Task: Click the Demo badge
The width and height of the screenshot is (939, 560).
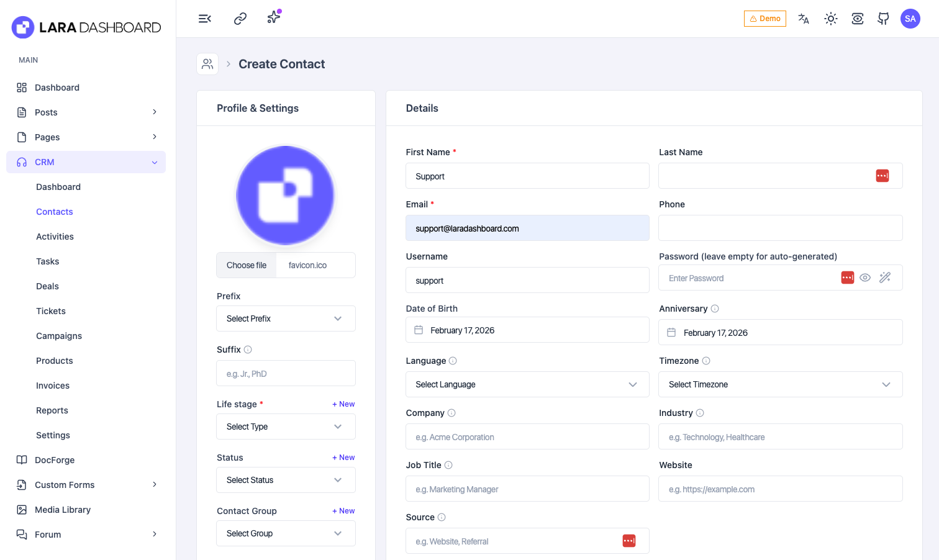Action: tap(765, 19)
